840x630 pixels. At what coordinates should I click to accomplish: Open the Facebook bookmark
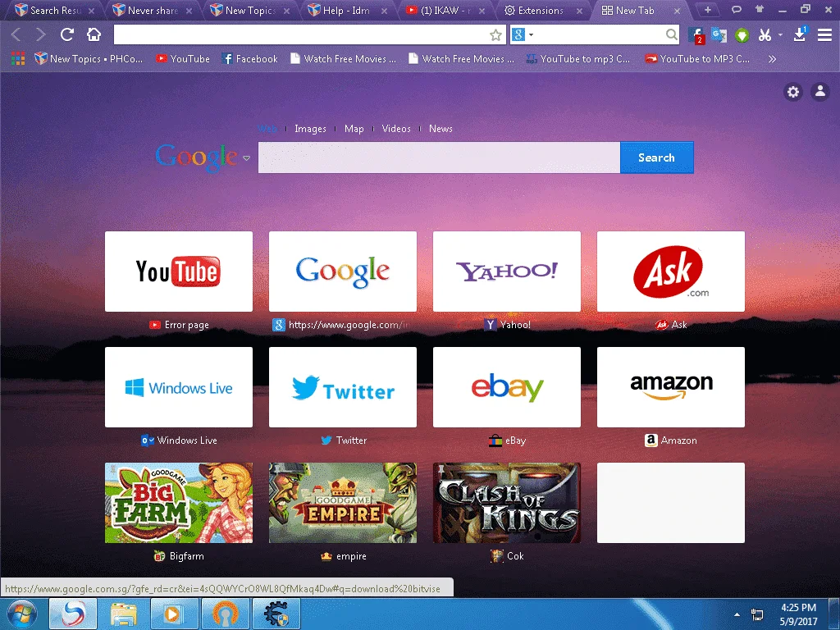pos(249,59)
